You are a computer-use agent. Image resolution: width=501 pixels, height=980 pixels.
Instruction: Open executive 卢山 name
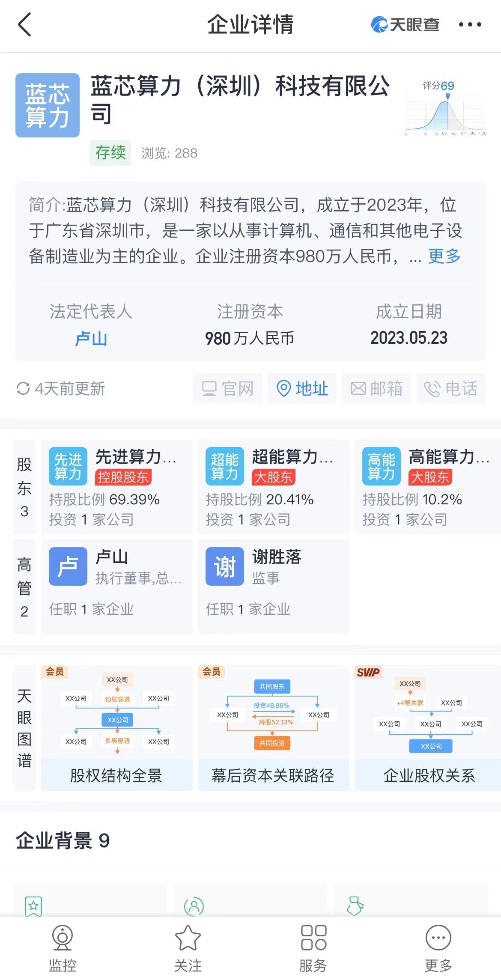click(x=112, y=557)
